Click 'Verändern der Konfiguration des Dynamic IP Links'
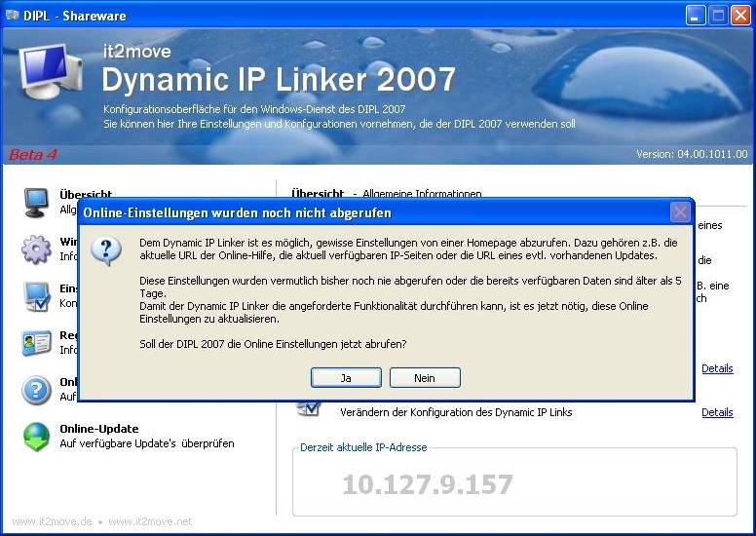Image resolution: width=756 pixels, height=536 pixels. tap(456, 412)
